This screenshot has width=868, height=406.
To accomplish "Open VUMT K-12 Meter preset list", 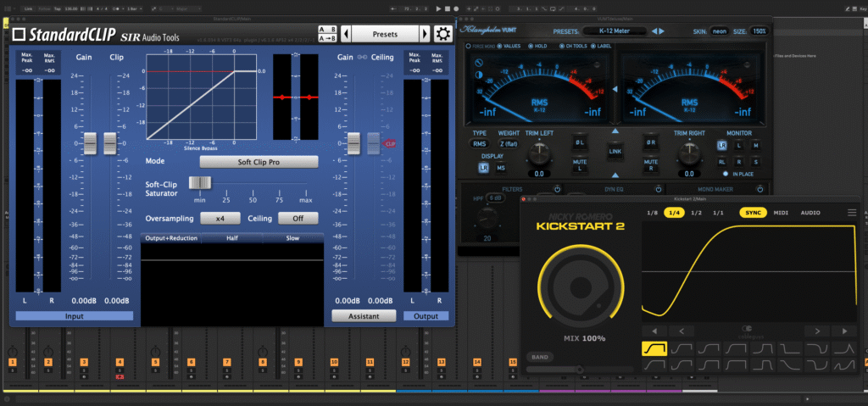I will [x=615, y=31].
